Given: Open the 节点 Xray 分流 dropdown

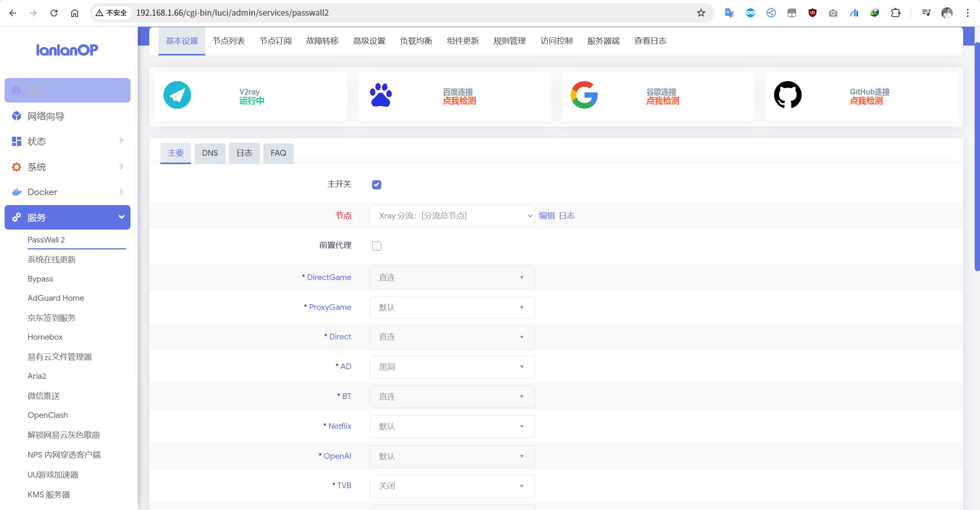Looking at the screenshot, I should coord(452,216).
